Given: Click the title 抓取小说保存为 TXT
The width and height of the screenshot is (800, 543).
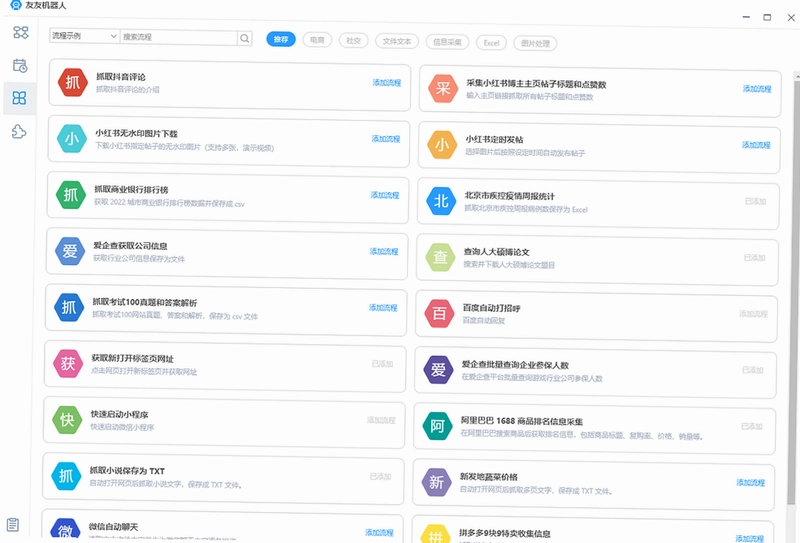Looking at the screenshot, I should (127, 471).
